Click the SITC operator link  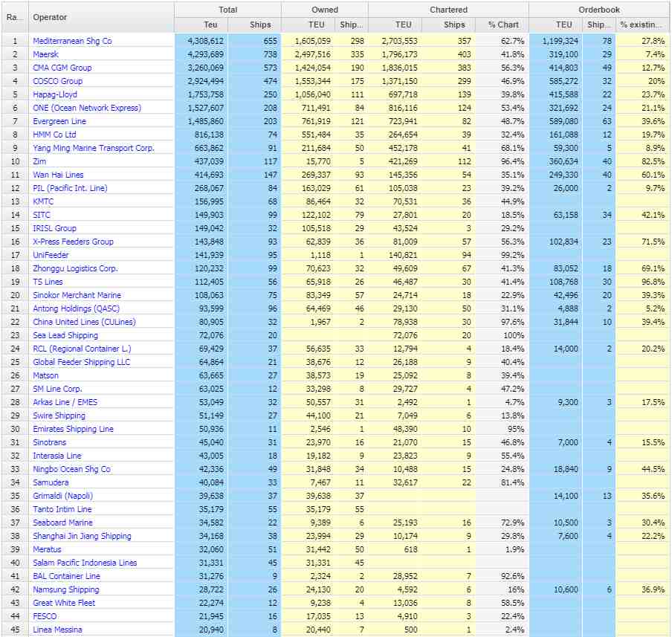click(42, 214)
